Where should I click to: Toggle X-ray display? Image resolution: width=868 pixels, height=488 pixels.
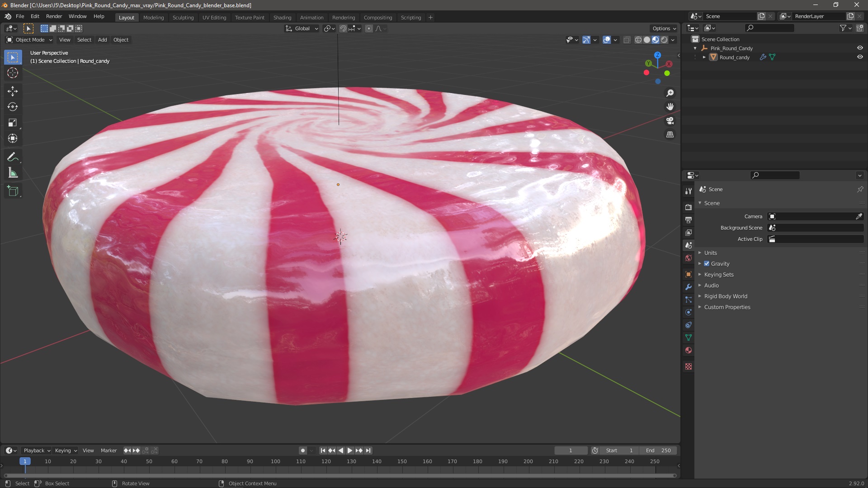pyautogui.click(x=627, y=40)
